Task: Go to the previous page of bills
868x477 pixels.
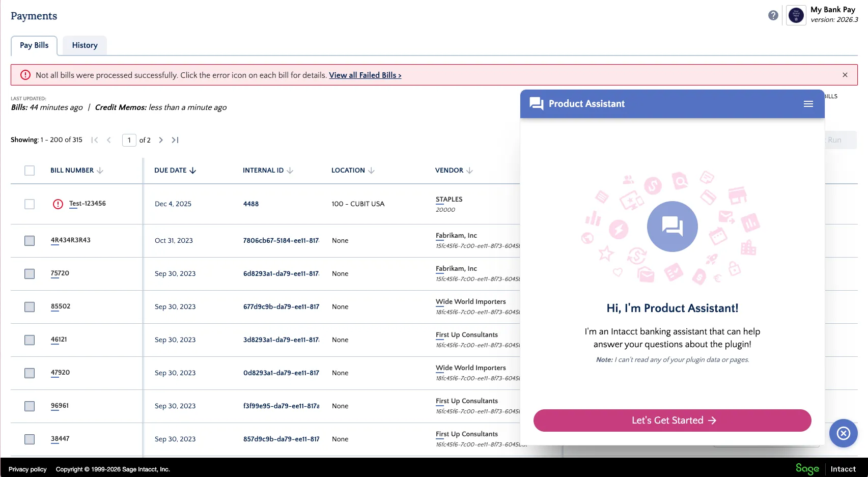Action: click(109, 140)
